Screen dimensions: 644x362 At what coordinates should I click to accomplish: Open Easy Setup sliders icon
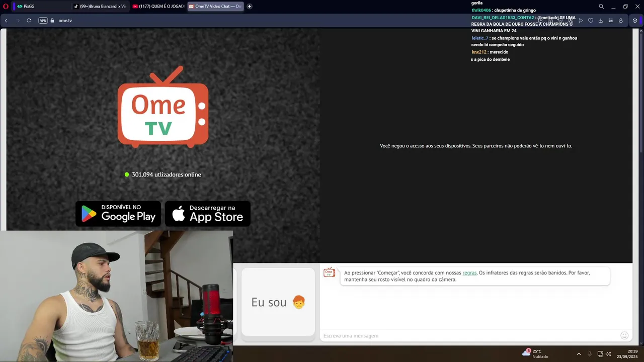tap(610, 21)
